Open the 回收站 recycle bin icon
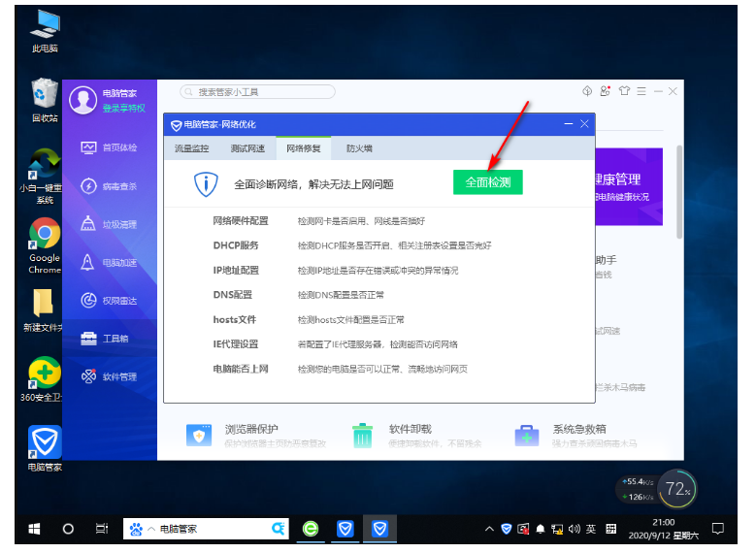The height and width of the screenshot is (553, 756). click(45, 100)
